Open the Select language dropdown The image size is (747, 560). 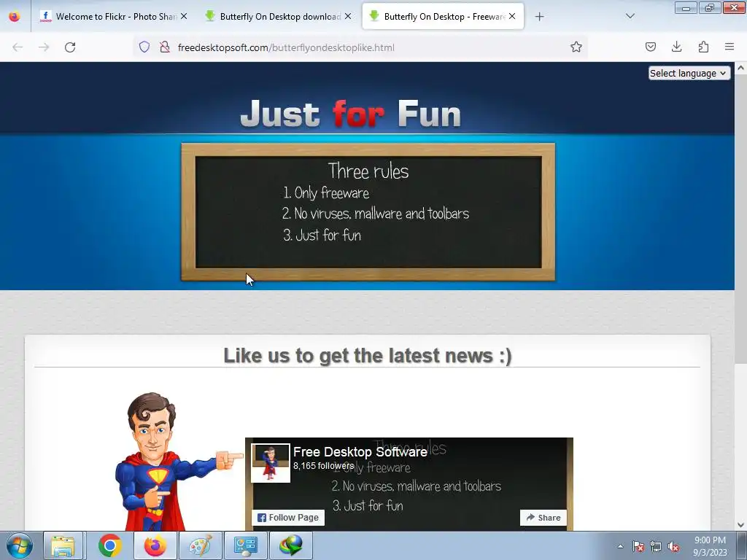[689, 74]
